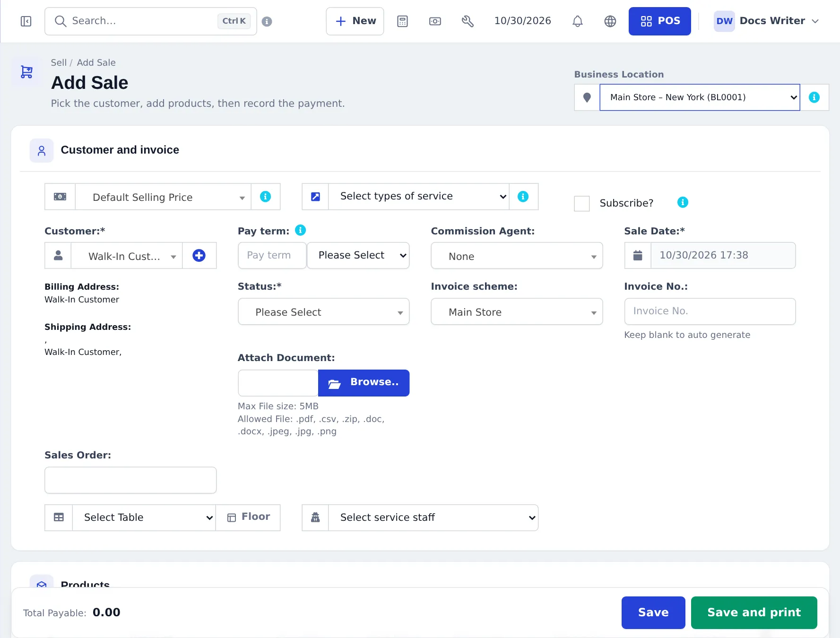Click the blue Save button
The height and width of the screenshot is (638, 840).
click(x=653, y=612)
